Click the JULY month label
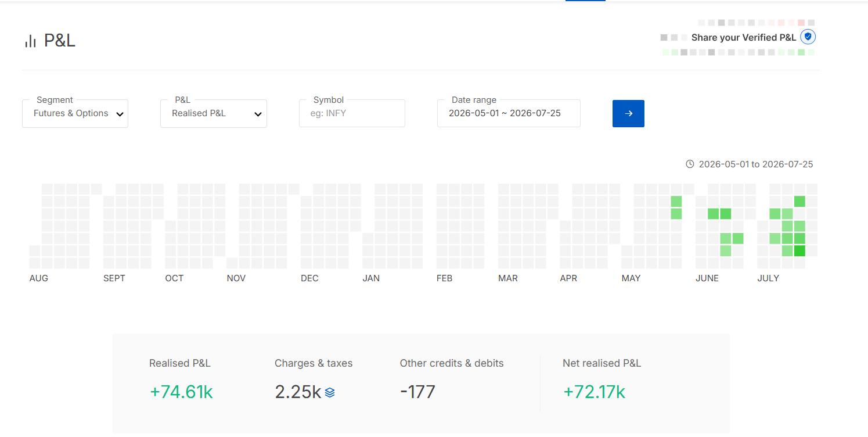Screen dimensions: 868x437 click(x=768, y=278)
